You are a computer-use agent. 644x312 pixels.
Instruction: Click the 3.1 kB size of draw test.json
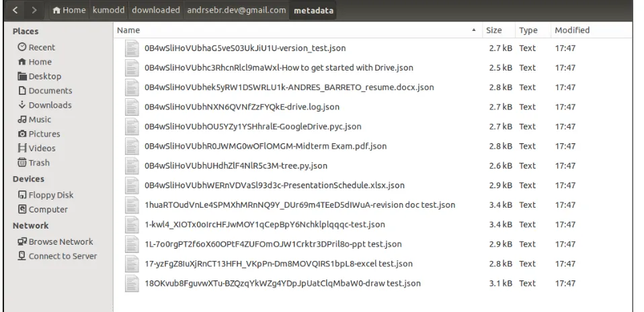[x=500, y=283]
